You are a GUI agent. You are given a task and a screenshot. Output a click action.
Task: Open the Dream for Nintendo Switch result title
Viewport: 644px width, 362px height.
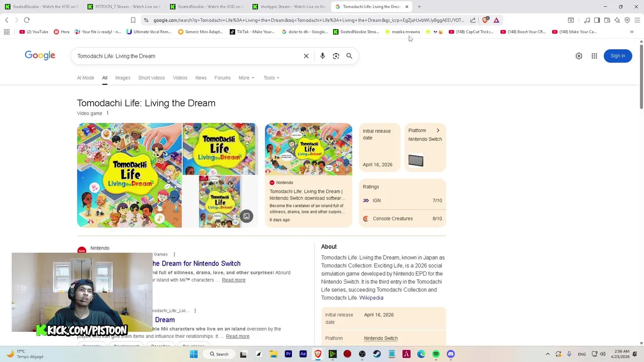pos(196,263)
